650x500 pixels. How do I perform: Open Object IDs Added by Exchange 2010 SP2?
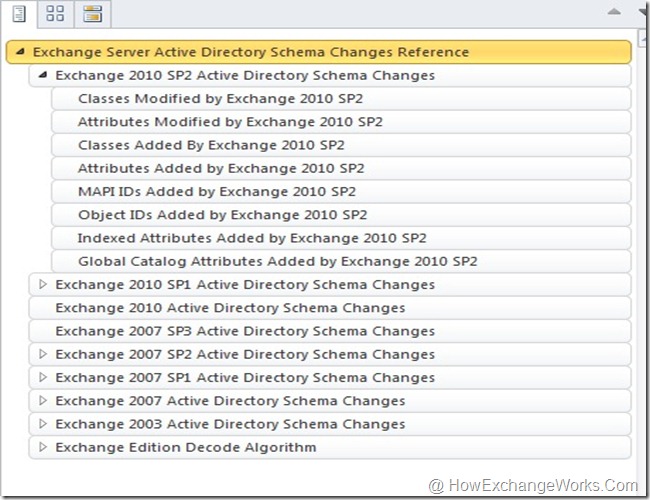pyautogui.click(x=341, y=215)
